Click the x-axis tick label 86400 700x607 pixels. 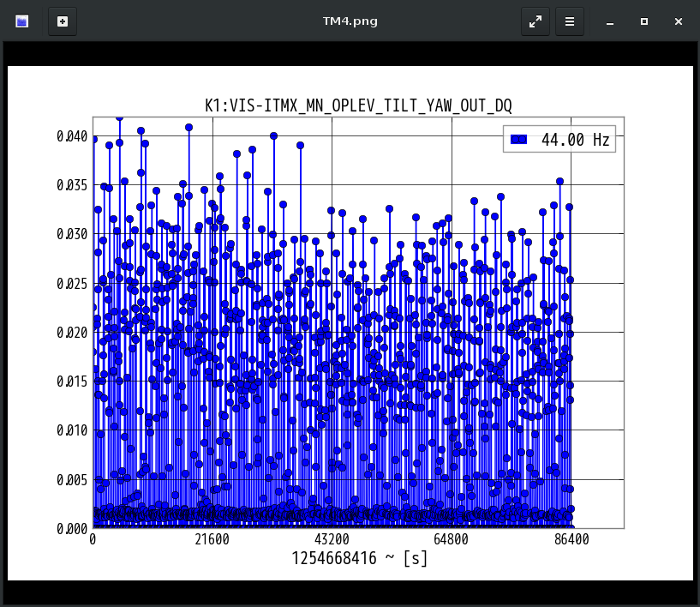(571, 539)
